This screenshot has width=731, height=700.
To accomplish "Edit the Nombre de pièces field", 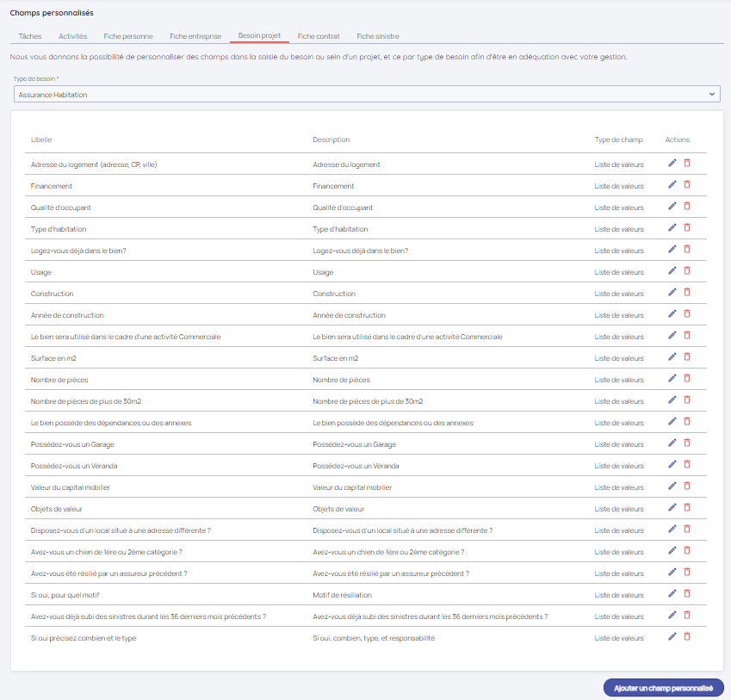I will (x=672, y=379).
